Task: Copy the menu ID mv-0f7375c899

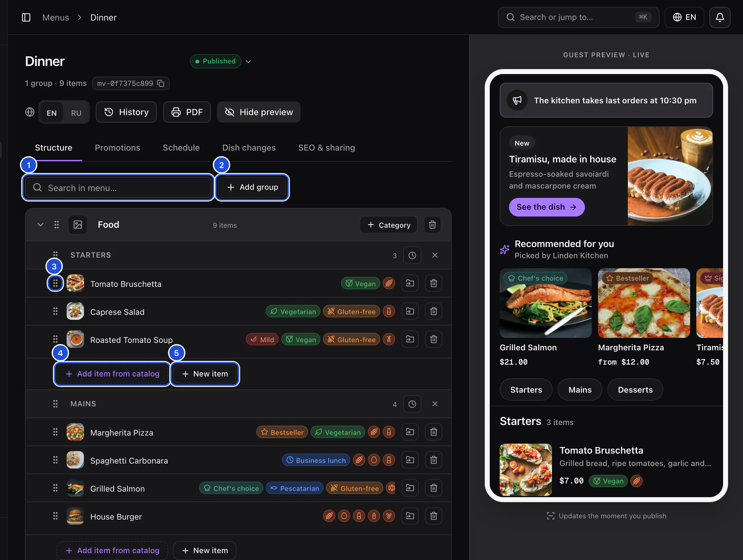Action: [x=161, y=83]
